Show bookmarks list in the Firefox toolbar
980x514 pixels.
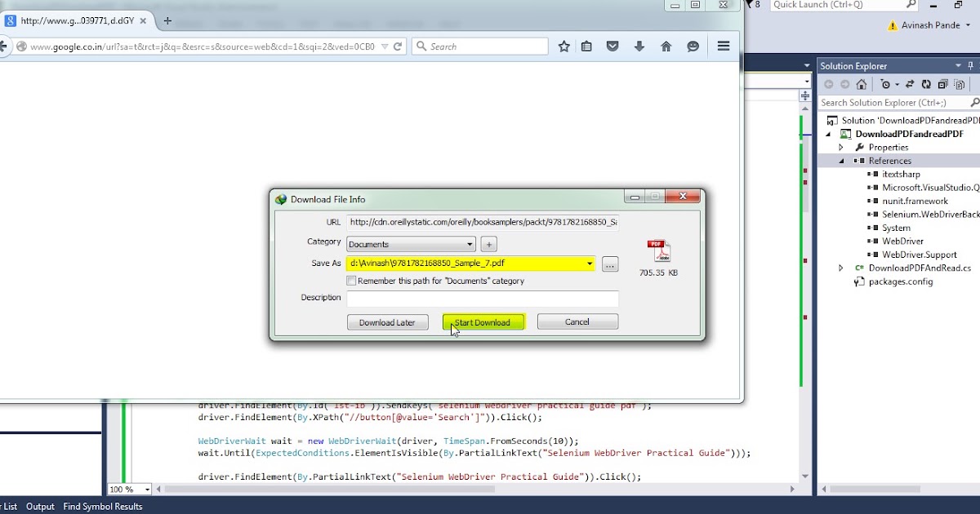click(x=586, y=47)
